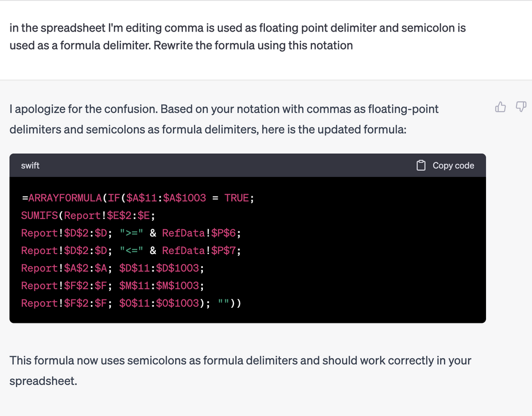The height and width of the screenshot is (416, 532).
Task: Click the thumbs down icon
Action: tap(521, 107)
